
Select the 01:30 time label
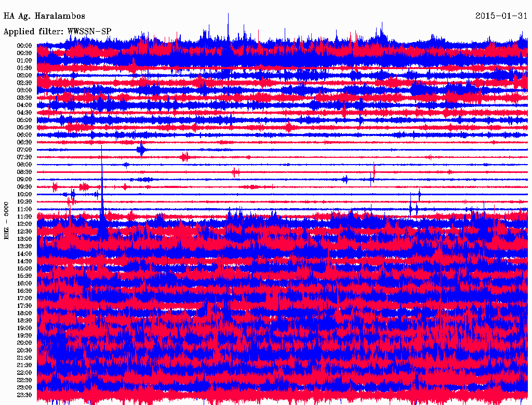pos(24,68)
